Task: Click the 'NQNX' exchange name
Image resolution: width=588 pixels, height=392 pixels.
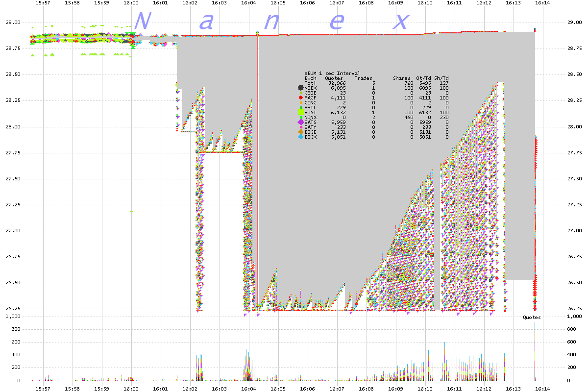Action: pyautogui.click(x=311, y=117)
